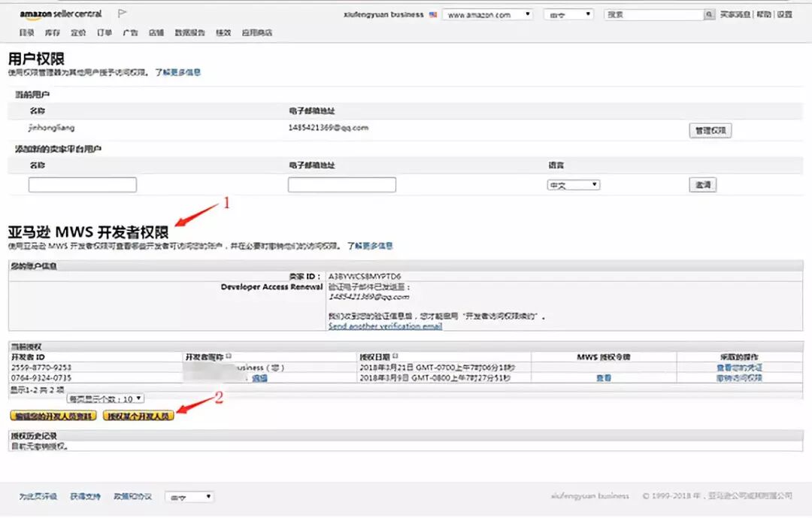Click 了解更多信息 under 用户权限

coord(177,72)
